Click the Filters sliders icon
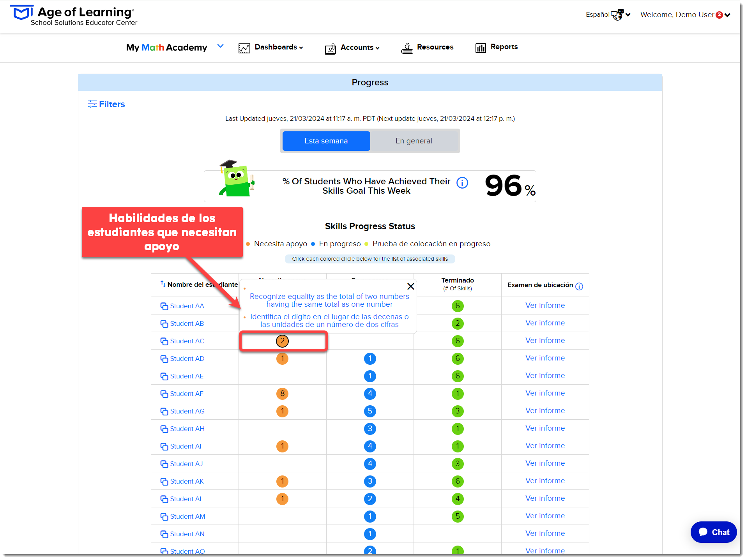This screenshot has height=560, width=746. pyautogui.click(x=92, y=104)
